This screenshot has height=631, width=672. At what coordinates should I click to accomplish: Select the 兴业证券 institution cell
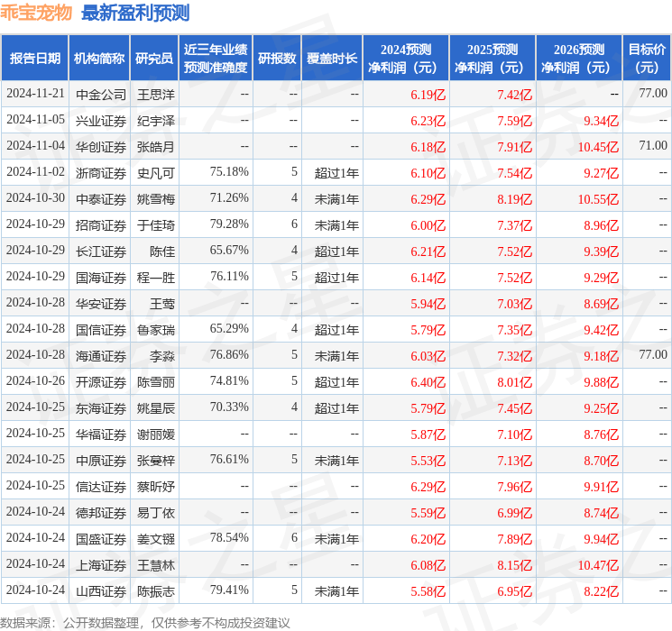pyautogui.click(x=101, y=121)
